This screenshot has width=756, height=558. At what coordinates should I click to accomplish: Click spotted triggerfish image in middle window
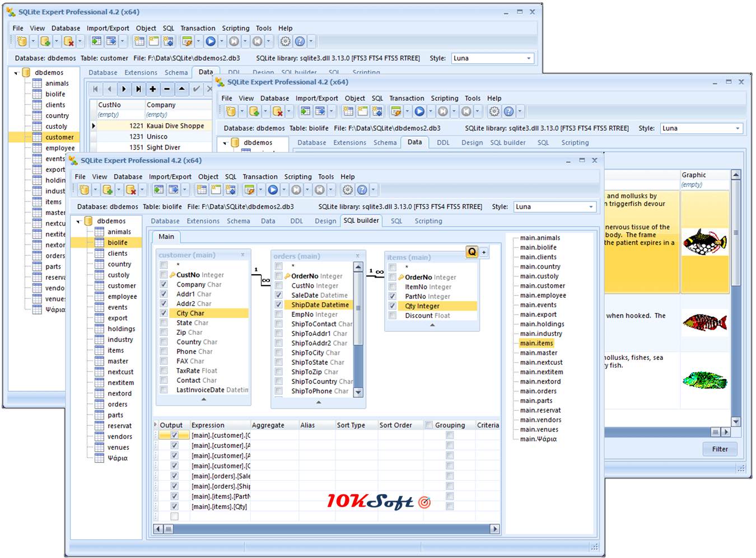pos(705,242)
